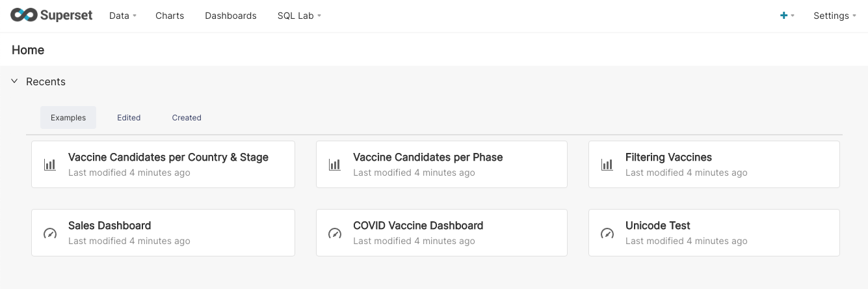Click bar chart icon for Vaccine Candidates per Country & Stage
The image size is (868, 289).
click(x=50, y=165)
